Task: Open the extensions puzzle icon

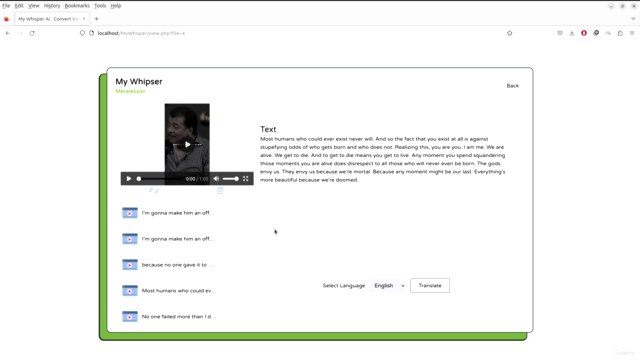Action: coord(620,33)
